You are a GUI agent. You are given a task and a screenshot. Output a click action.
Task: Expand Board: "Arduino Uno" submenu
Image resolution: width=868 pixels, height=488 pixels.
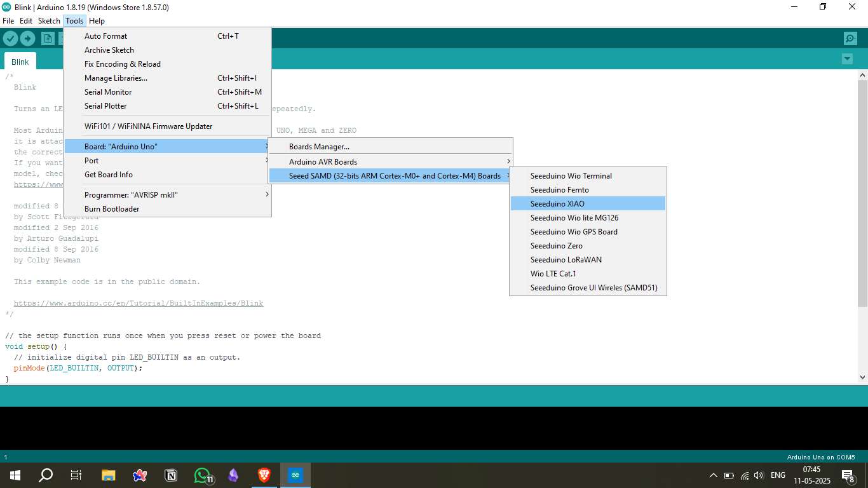point(168,147)
